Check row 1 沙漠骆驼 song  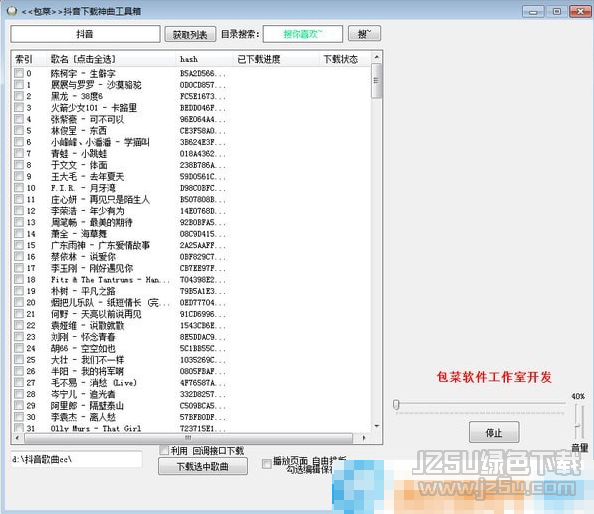pyautogui.click(x=19, y=84)
